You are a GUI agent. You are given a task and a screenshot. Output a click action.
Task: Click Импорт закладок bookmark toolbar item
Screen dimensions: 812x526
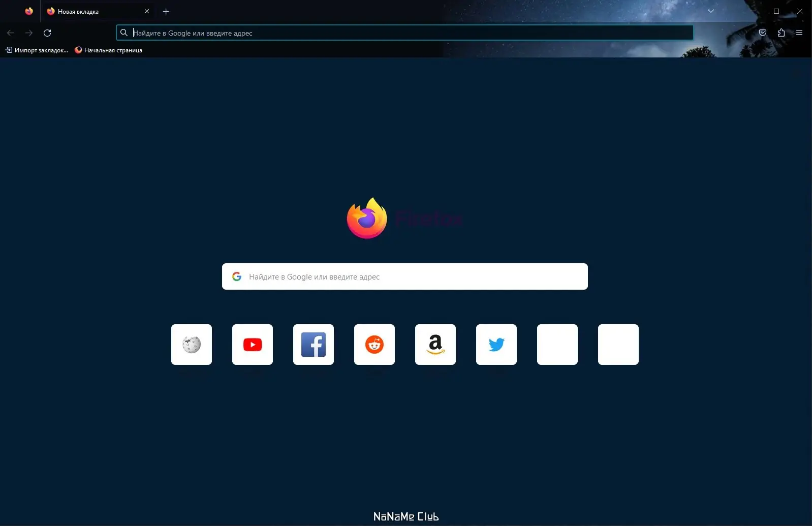coord(37,50)
